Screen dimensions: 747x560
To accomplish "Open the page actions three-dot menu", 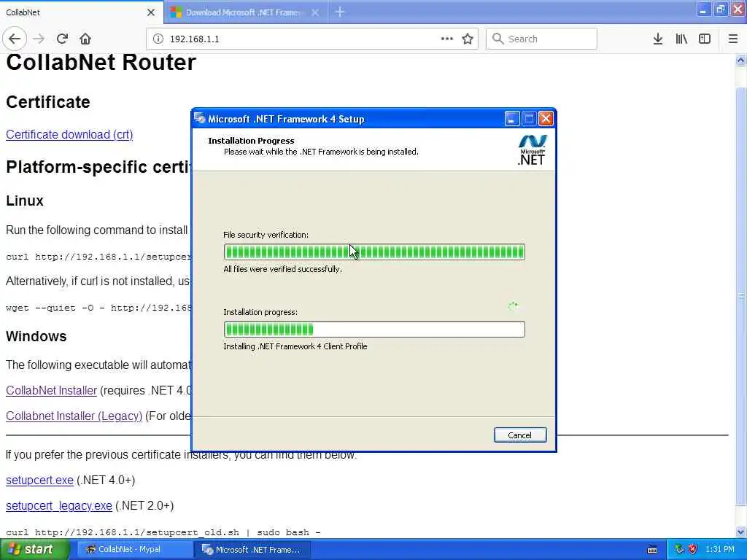I will click(x=447, y=39).
